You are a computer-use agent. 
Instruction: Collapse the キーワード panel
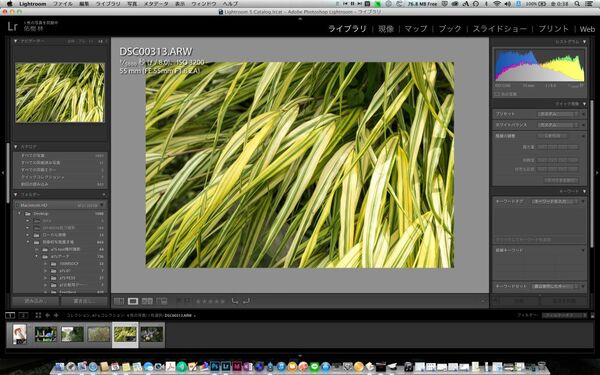584,191
